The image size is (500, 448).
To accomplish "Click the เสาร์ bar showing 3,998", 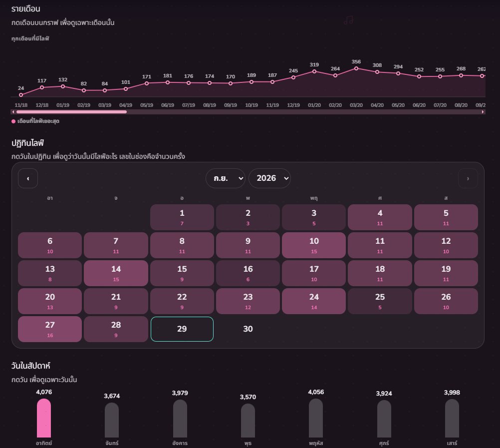I will [x=452, y=419].
